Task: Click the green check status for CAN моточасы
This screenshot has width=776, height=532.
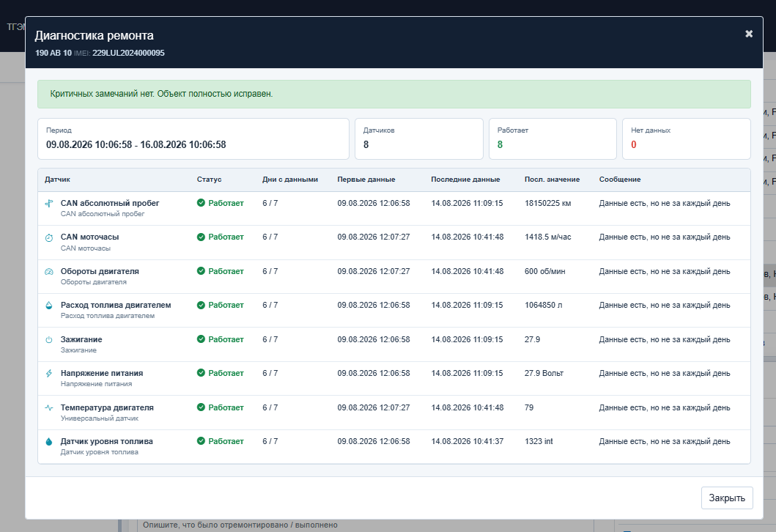Action: [221, 237]
